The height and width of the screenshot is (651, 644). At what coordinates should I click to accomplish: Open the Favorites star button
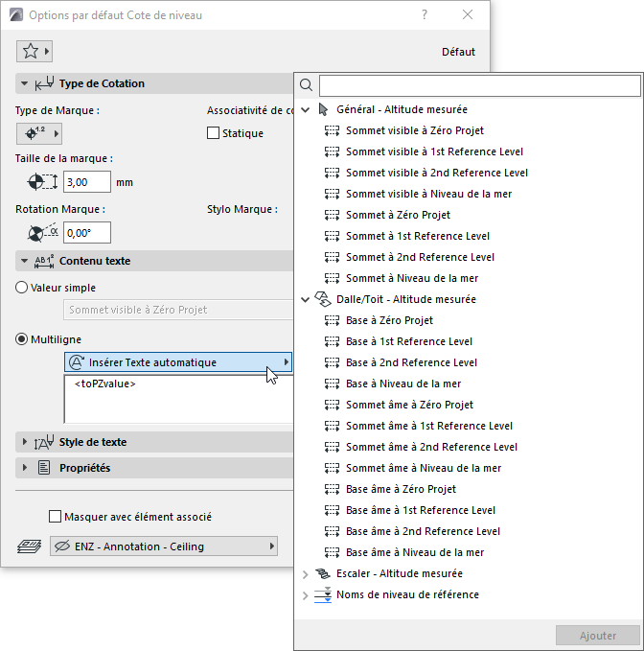(x=34, y=52)
